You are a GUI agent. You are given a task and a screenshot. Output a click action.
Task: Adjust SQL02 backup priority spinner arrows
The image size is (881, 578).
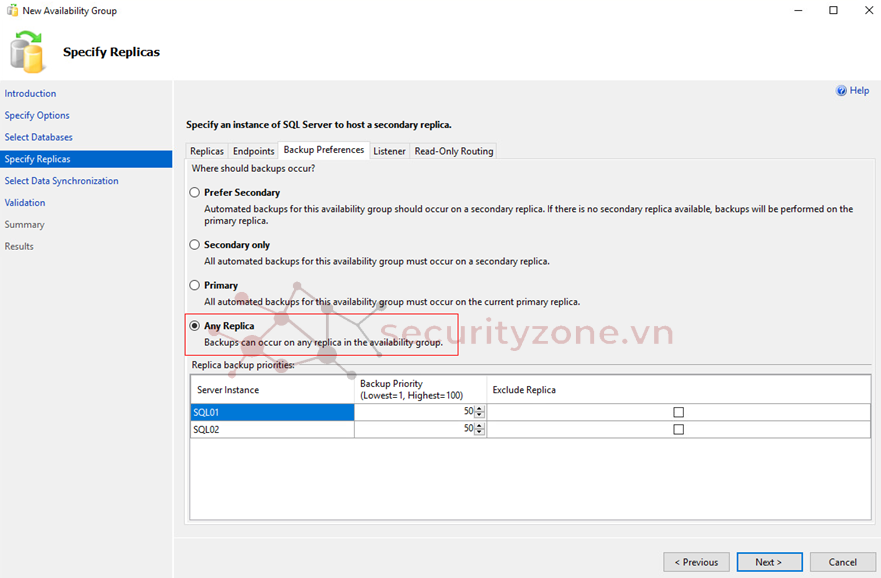click(480, 429)
